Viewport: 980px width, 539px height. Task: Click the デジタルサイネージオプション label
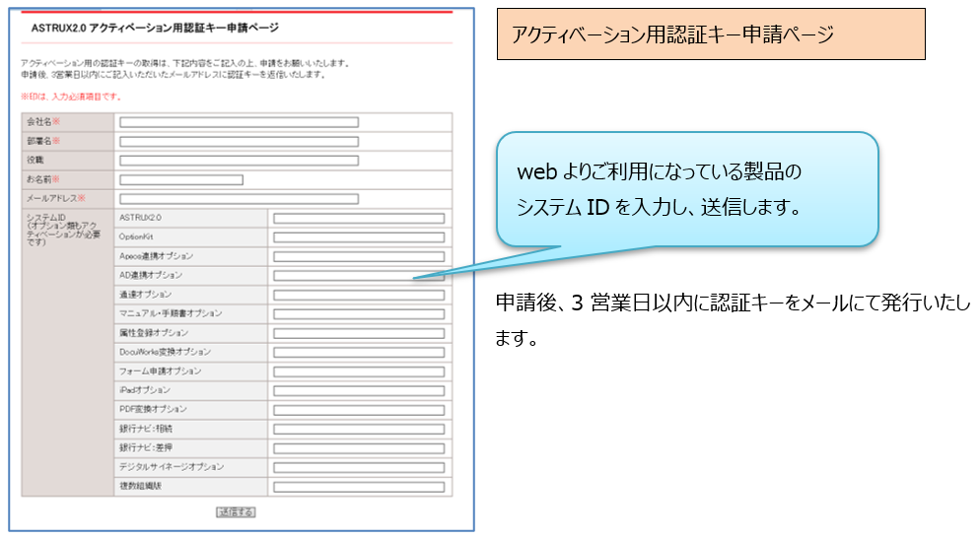pyautogui.click(x=172, y=466)
